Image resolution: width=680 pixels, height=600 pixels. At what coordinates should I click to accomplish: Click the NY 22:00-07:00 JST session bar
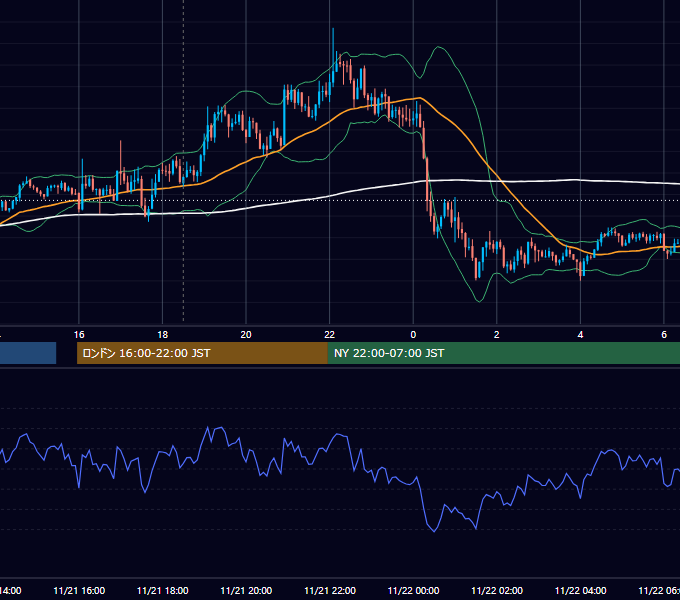point(503,353)
